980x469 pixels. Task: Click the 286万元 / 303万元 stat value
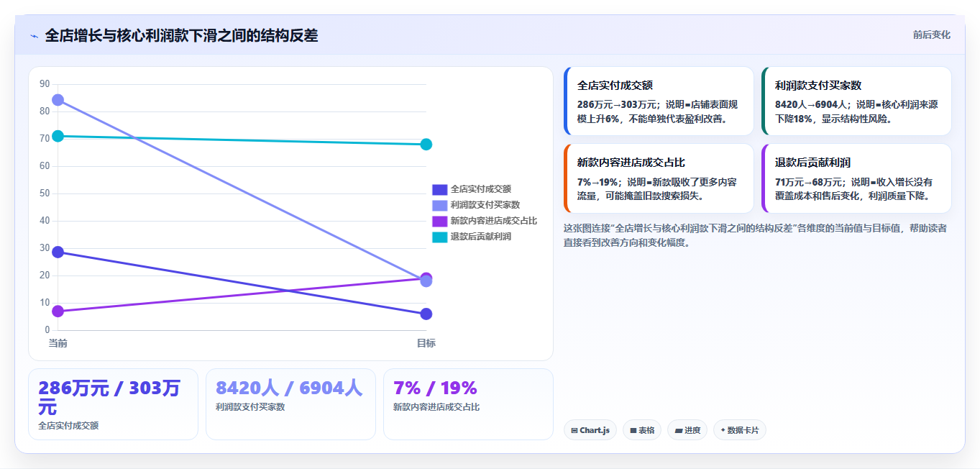point(109,398)
